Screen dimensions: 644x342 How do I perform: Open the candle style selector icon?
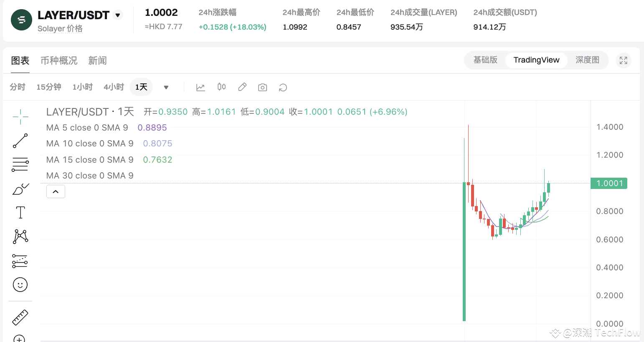coord(221,87)
